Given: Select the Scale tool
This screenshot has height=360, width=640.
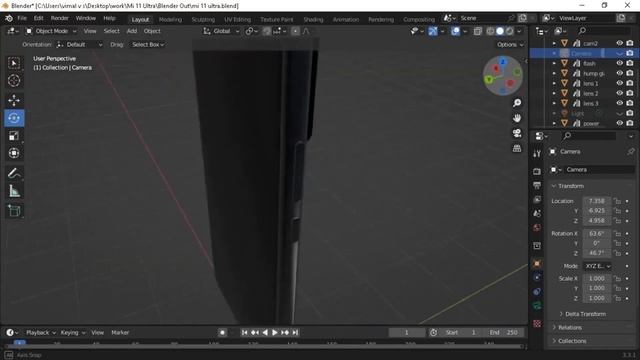Looking at the screenshot, I should coord(14,136).
